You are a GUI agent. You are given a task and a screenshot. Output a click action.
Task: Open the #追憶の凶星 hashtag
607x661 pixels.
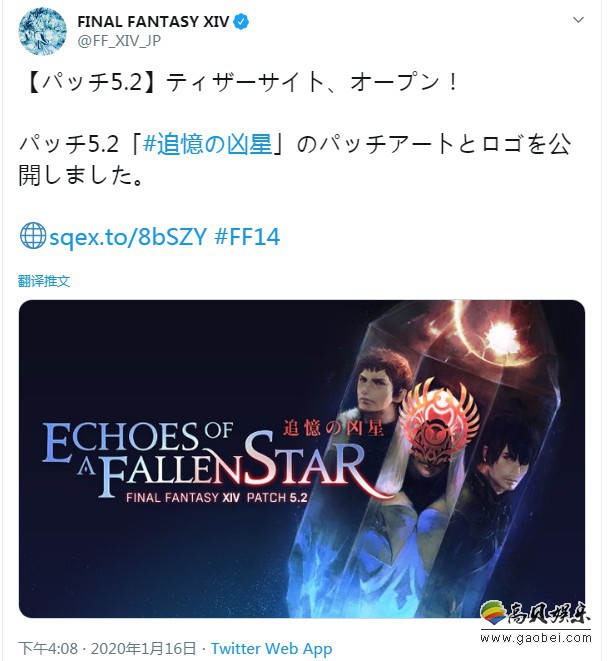[x=207, y=145]
